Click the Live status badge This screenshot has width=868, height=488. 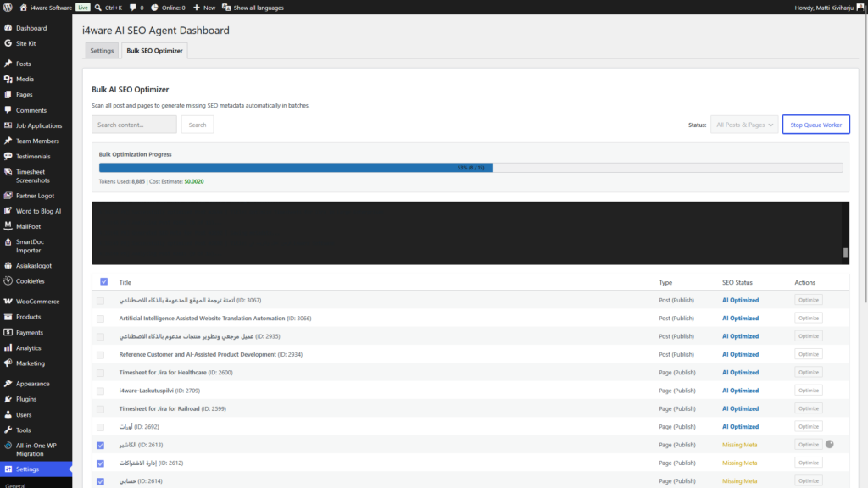click(x=82, y=7)
